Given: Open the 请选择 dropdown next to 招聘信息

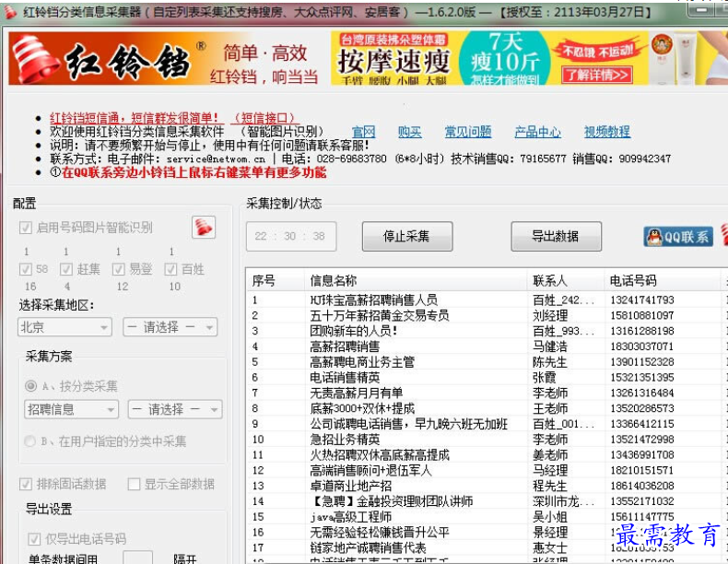Looking at the screenshot, I should click(175, 409).
